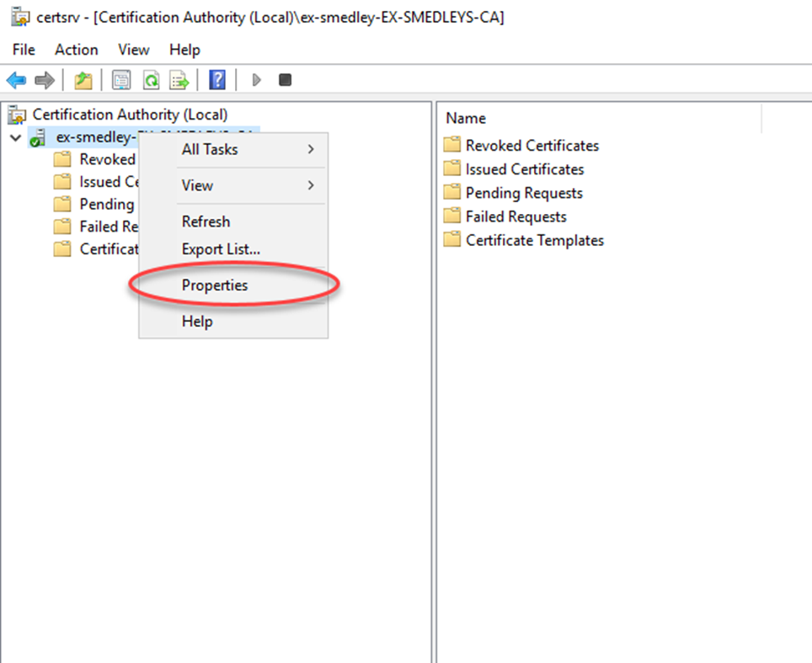The height and width of the screenshot is (663, 812).
Task: Open the File menu
Action: pyautogui.click(x=24, y=50)
